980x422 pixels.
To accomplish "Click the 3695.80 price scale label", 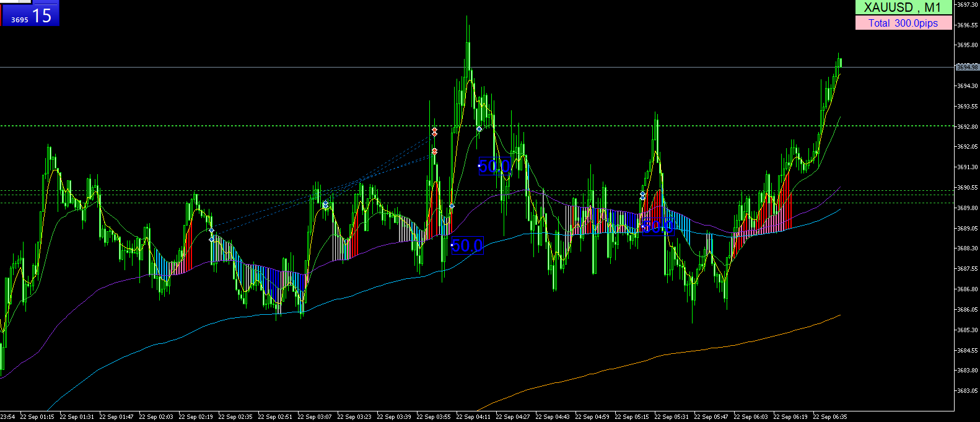I will (968, 45).
